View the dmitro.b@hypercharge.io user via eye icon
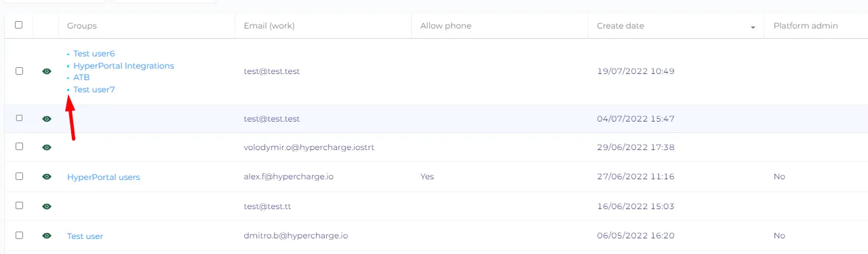This screenshot has height=254, width=868. pos(47,236)
